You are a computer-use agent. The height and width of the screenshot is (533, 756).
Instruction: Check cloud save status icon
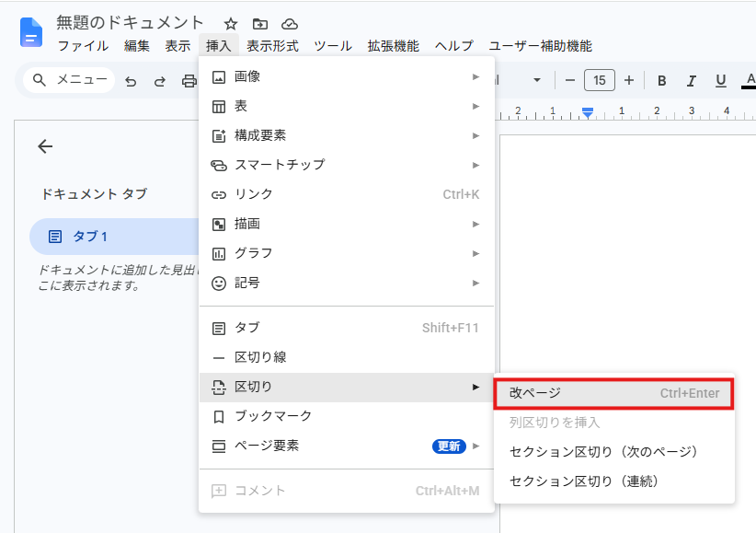[x=290, y=24]
